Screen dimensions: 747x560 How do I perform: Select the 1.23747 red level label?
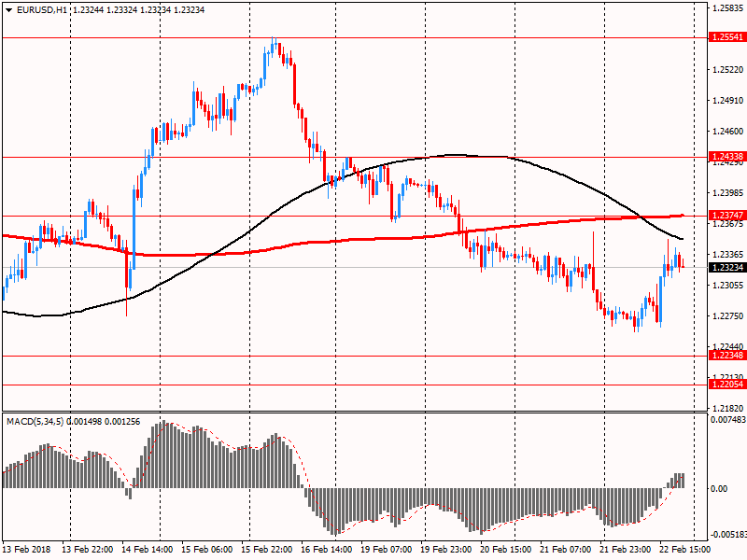727,216
